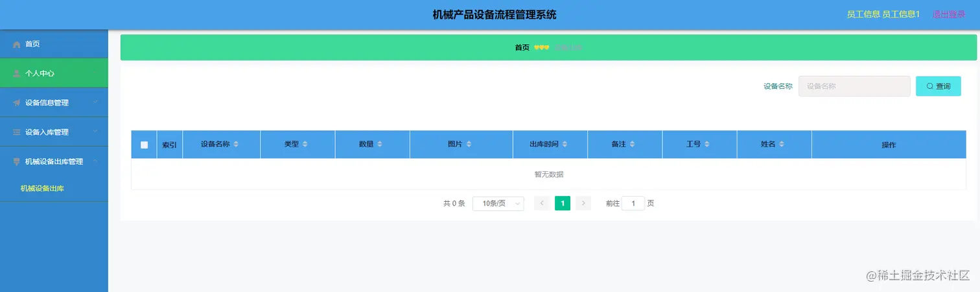Click the icon beside 机械设备出库管理
The height and width of the screenshot is (292, 980).
[x=17, y=162]
